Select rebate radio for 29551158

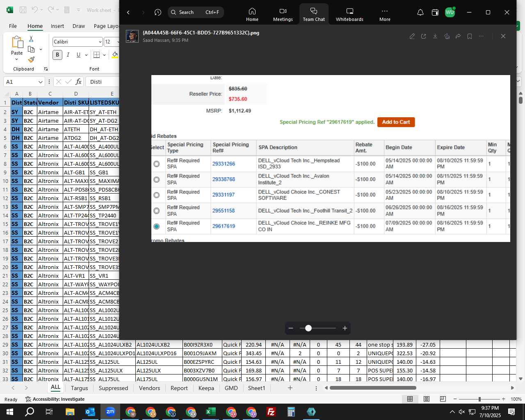coord(157,211)
